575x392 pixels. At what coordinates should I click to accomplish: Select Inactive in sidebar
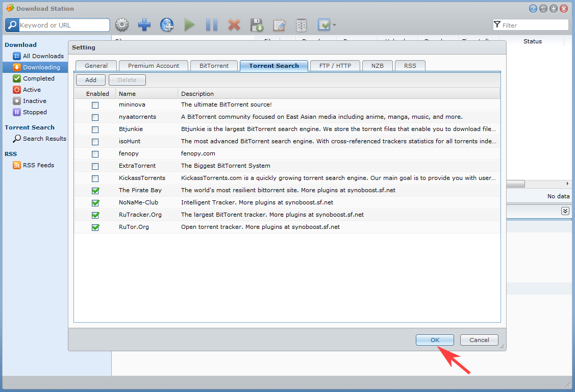click(35, 101)
